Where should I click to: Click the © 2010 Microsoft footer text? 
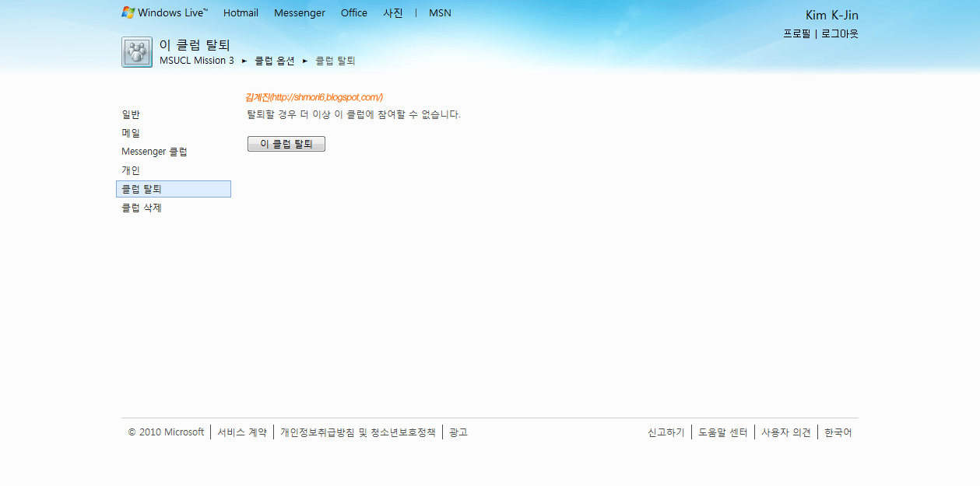166,432
